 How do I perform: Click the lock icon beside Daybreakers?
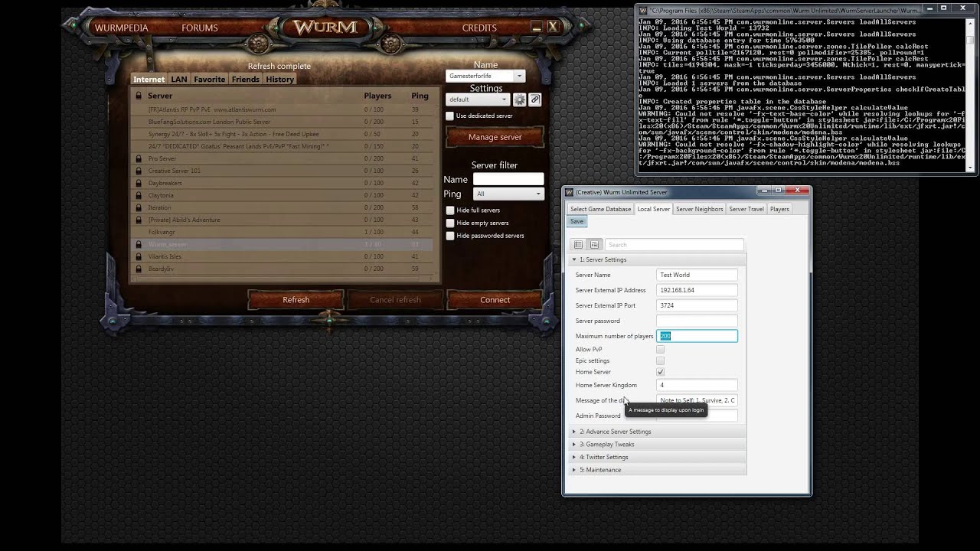[x=139, y=183]
